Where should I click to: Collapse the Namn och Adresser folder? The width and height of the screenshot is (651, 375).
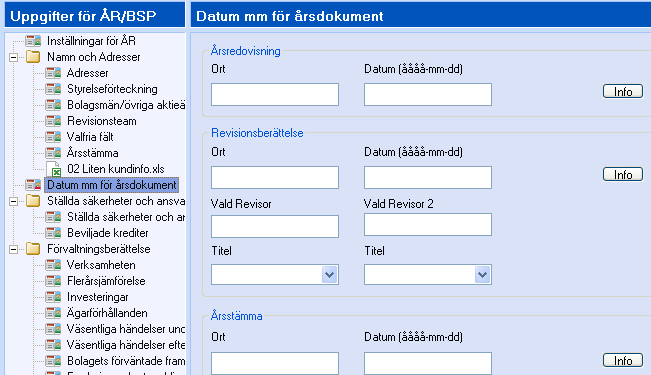click(x=13, y=57)
